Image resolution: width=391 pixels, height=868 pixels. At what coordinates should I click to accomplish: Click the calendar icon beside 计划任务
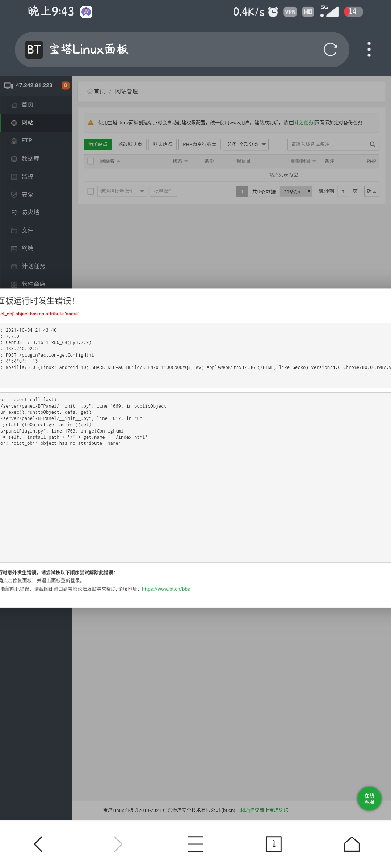click(14, 267)
